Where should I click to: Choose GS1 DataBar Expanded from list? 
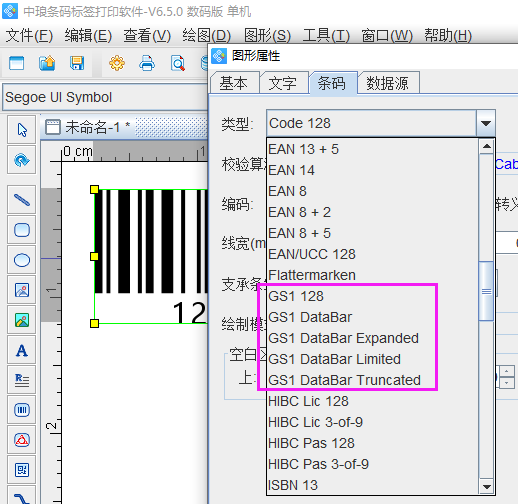373,338
